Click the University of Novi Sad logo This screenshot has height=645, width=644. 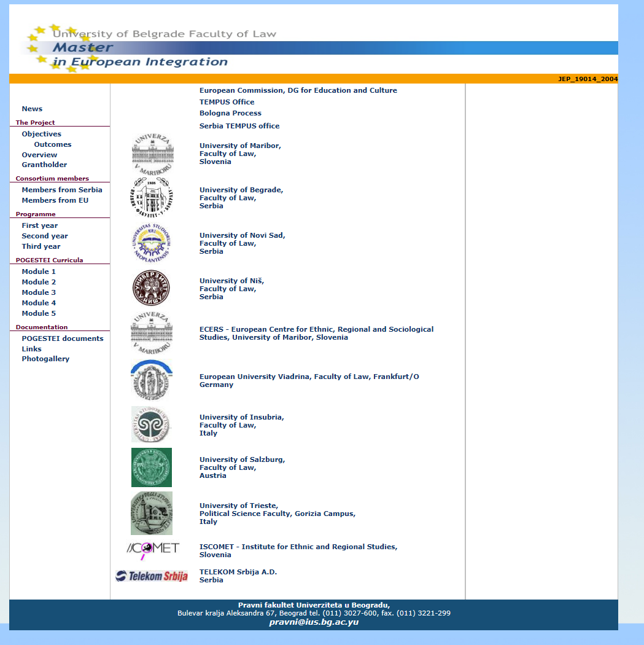pos(152,243)
